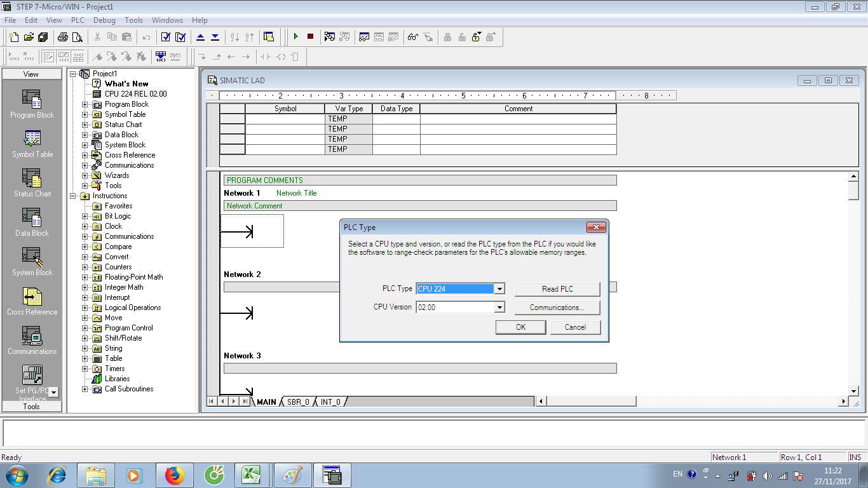Viewport: 868px width, 488px height.
Task: Expand Timers instruction folder
Action: (x=85, y=369)
